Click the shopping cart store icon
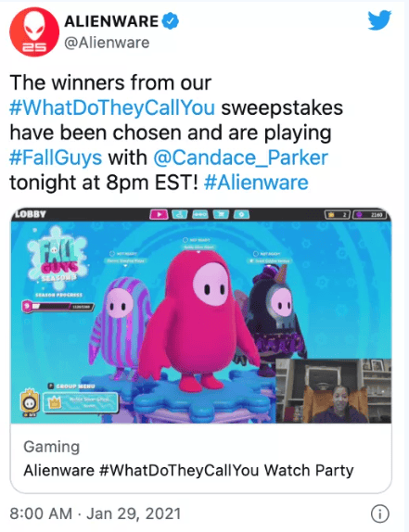The width and height of the screenshot is (409, 532). tap(221, 214)
